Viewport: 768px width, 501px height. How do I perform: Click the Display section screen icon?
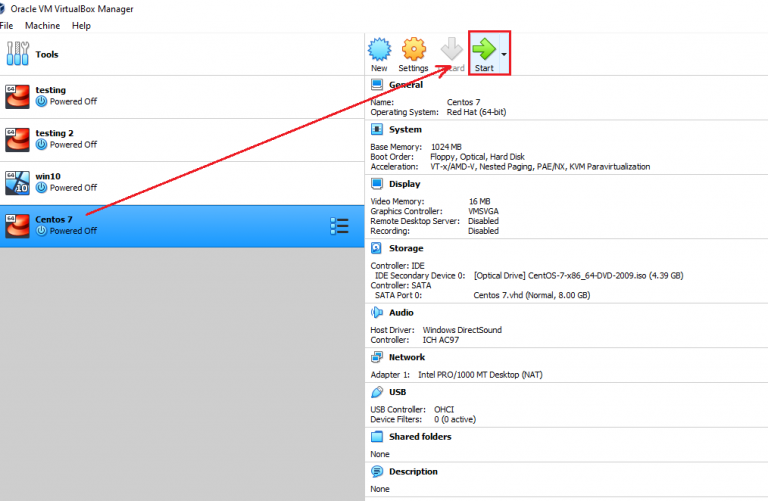(x=377, y=184)
